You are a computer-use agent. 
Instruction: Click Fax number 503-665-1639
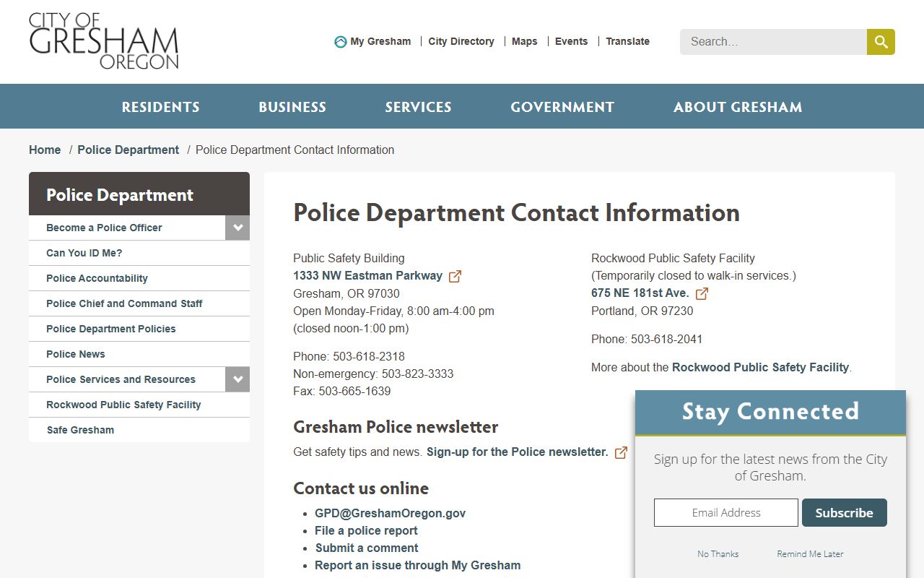[354, 391]
